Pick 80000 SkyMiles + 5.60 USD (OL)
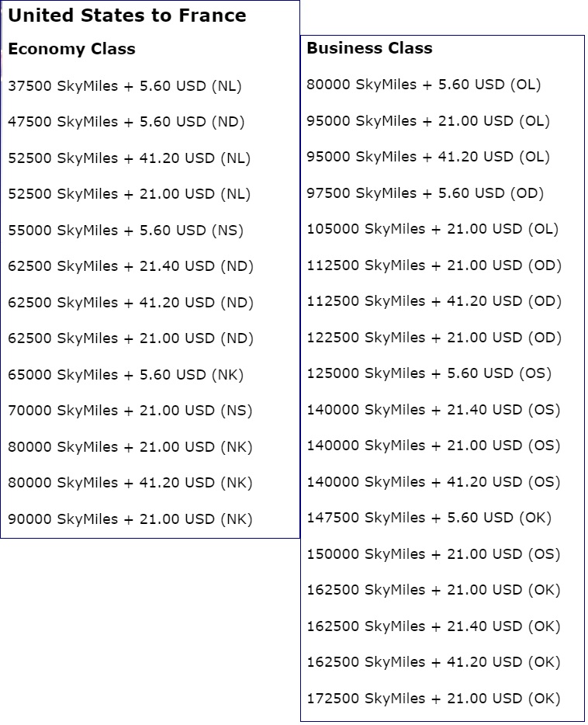588x725 pixels. 424,85
